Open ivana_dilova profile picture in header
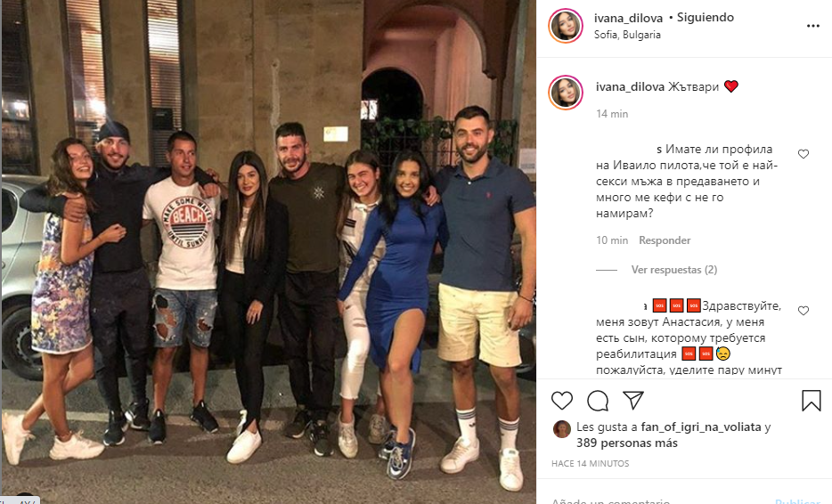This screenshot has height=504, width=832. [566, 26]
